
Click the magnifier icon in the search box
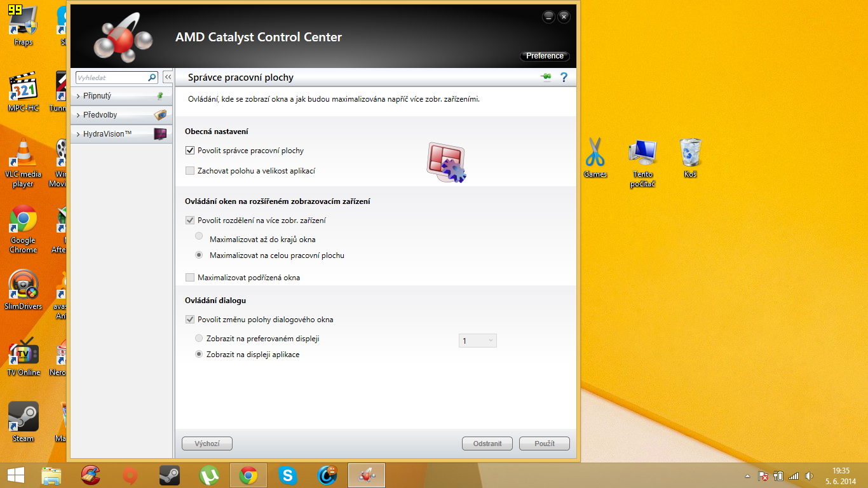click(152, 78)
